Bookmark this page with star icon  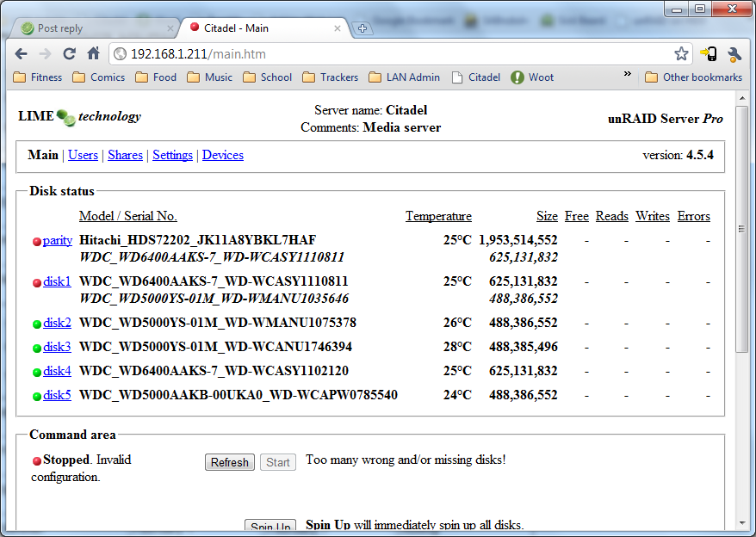click(681, 53)
